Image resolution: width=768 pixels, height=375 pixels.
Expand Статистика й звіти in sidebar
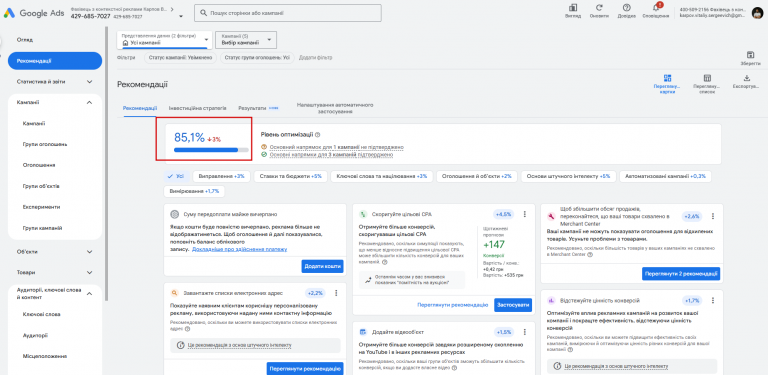(89, 82)
